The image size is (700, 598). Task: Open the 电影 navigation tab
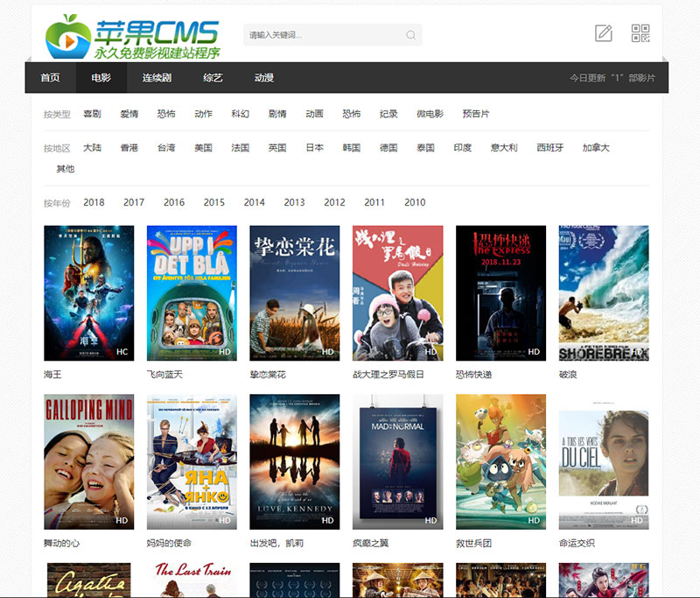(101, 78)
